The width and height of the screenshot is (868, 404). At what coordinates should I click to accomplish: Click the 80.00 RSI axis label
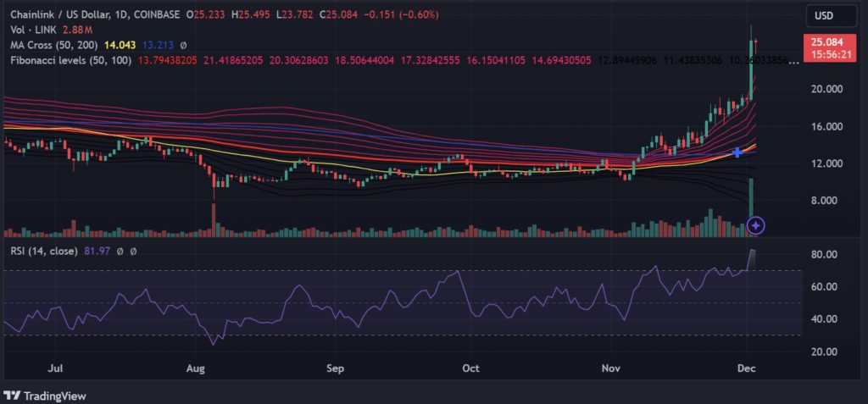824,255
